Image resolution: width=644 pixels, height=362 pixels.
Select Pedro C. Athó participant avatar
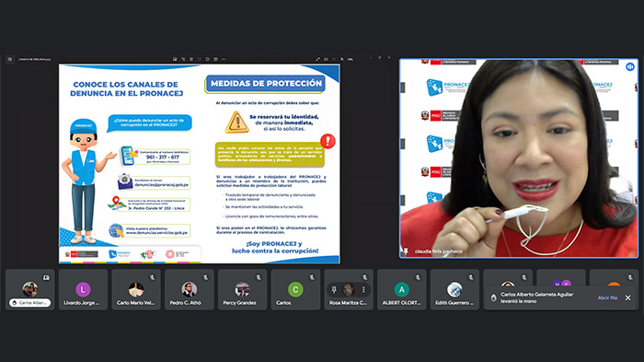189,289
